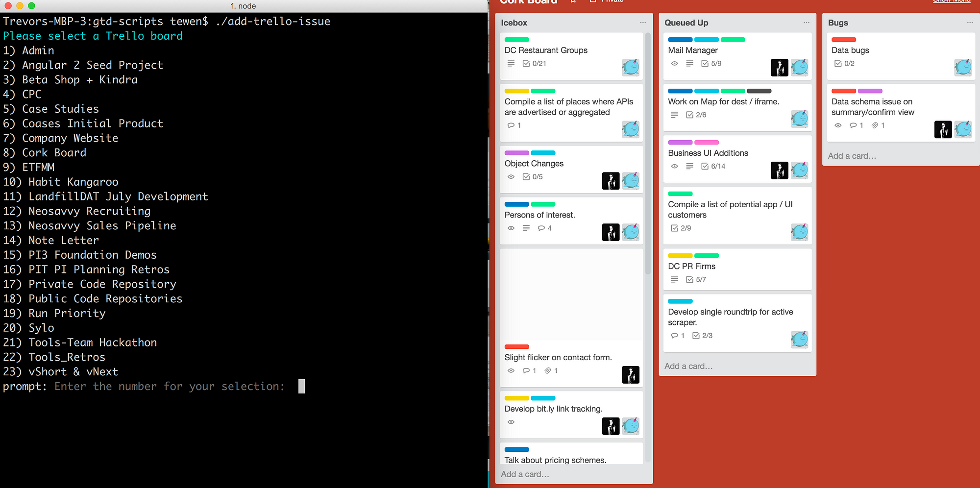This screenshot has width=980, height=488.
Task: Click the 6/14 checklist badge on Business UI Additions
Action: tap(713, 167)
